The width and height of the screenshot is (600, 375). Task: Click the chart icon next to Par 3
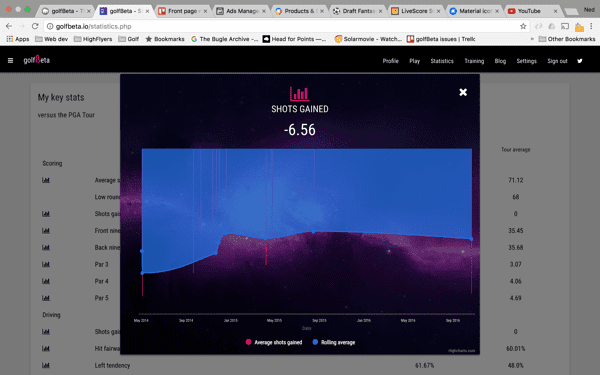[46, 264]
